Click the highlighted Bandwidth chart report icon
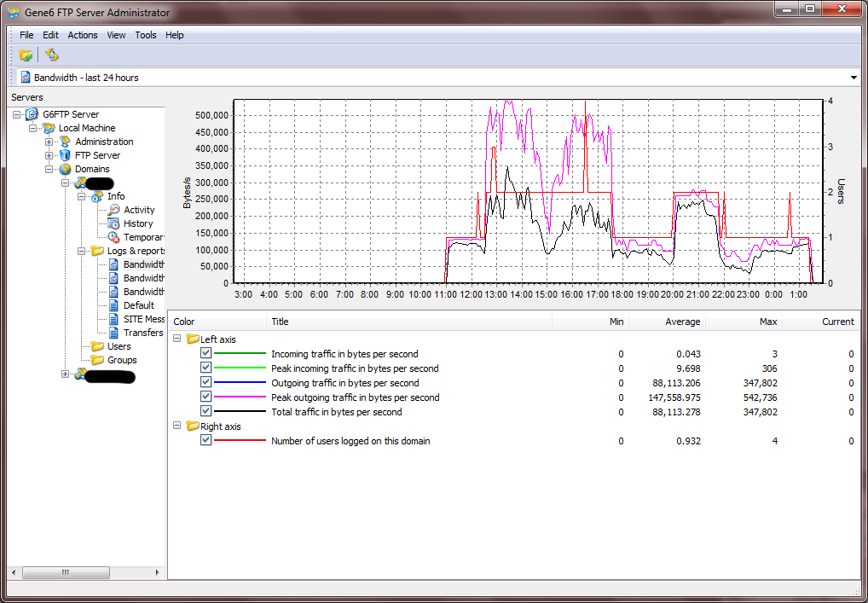 click(x=113, y=264)
